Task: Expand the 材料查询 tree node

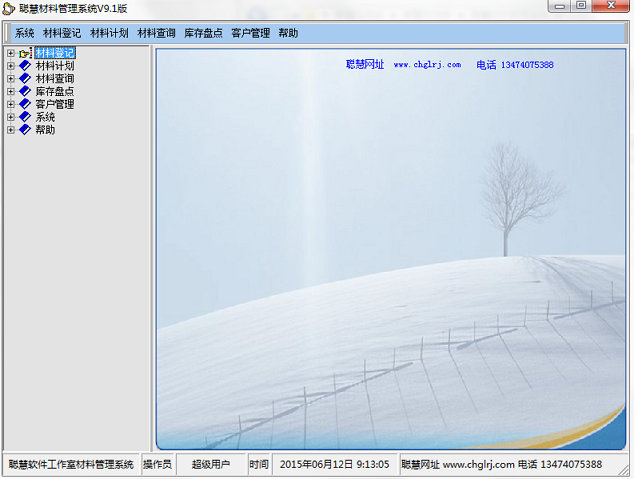Action: (x=11, y=79)
